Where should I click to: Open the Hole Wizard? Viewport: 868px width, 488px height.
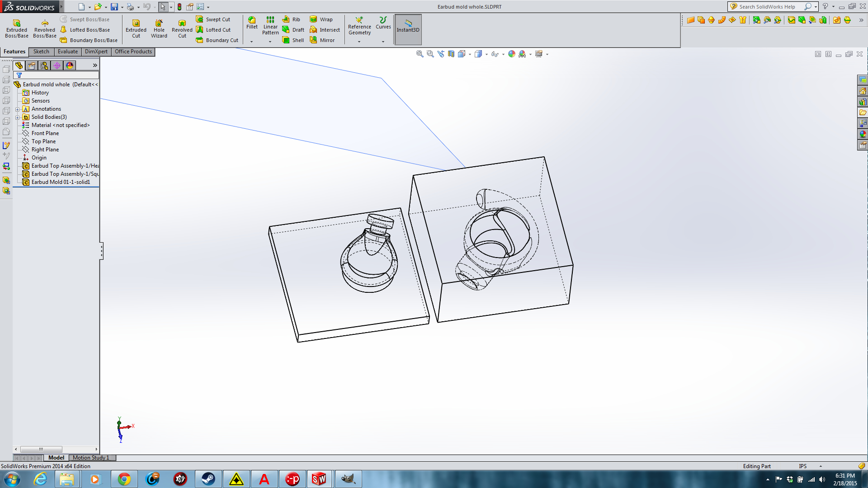click(x=159, y=29)
